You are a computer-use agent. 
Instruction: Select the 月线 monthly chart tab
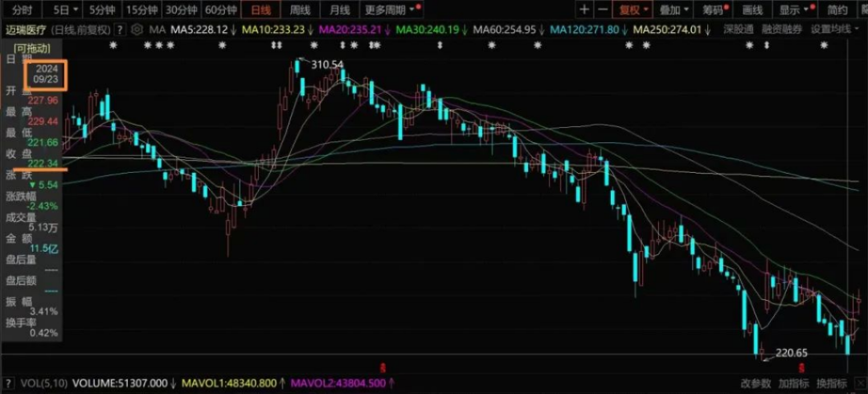(339, 10)
